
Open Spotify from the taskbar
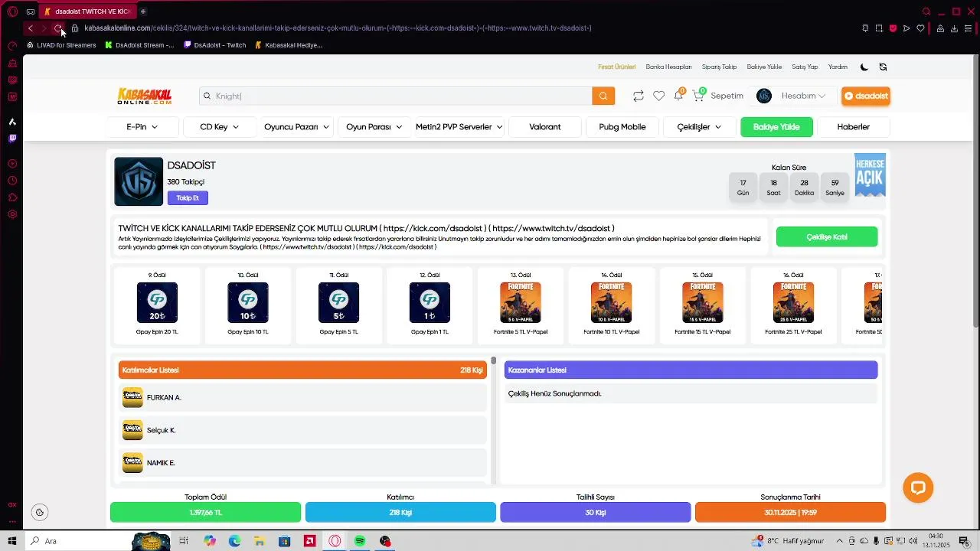click(360, 541)
